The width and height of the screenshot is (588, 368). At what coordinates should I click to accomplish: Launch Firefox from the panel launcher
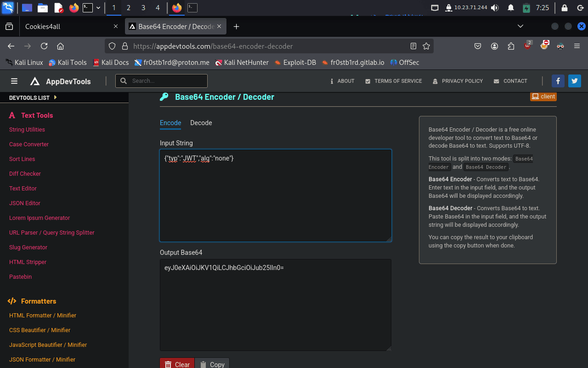(73, 8)
